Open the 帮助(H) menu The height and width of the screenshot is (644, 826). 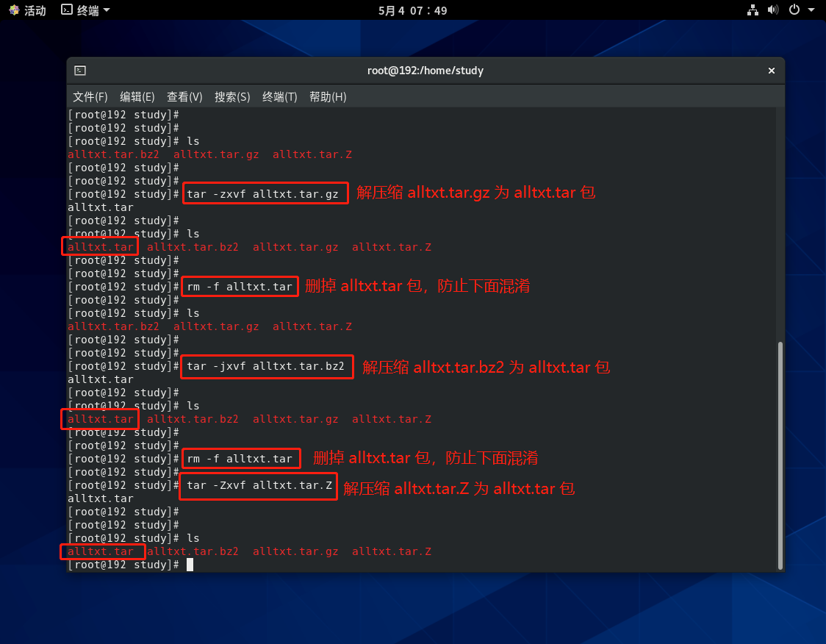328,97
